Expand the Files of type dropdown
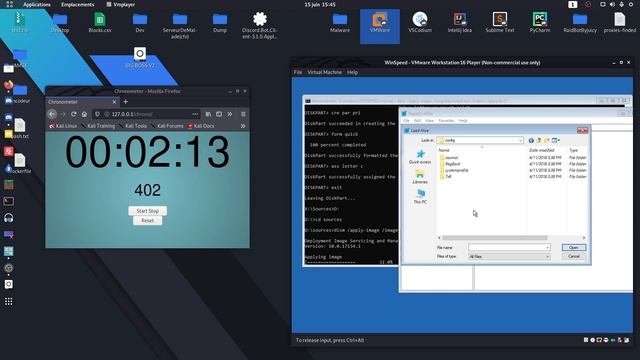The width and height of the screenshot is (640, 360). coord(547,256)
